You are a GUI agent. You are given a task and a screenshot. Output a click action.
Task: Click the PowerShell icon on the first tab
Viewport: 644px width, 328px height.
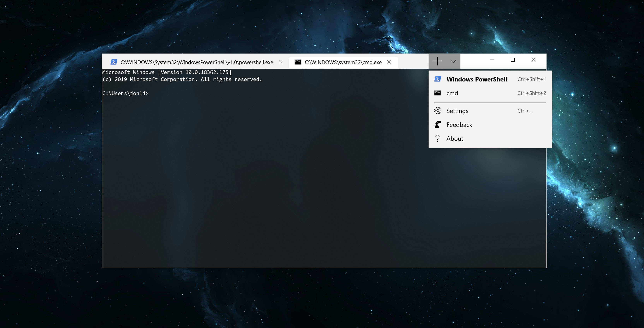(114, 62)
